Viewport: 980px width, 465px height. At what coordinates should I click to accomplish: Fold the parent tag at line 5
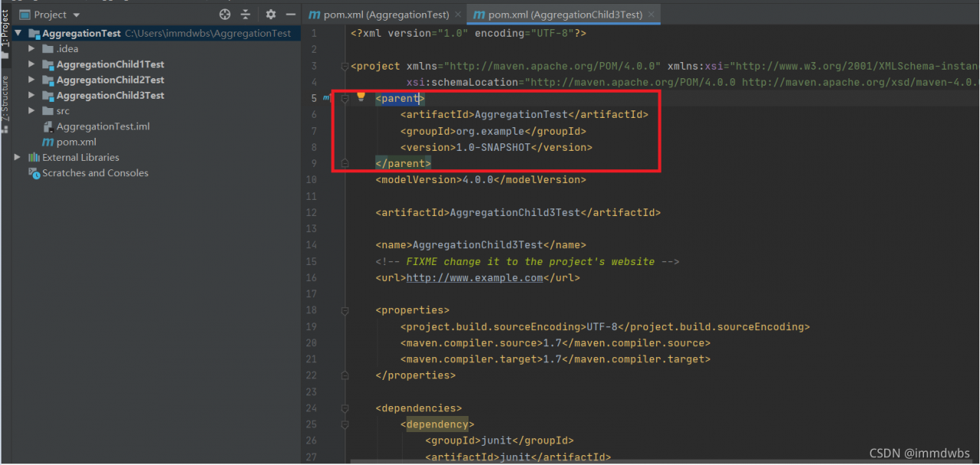tap(345, 98)
